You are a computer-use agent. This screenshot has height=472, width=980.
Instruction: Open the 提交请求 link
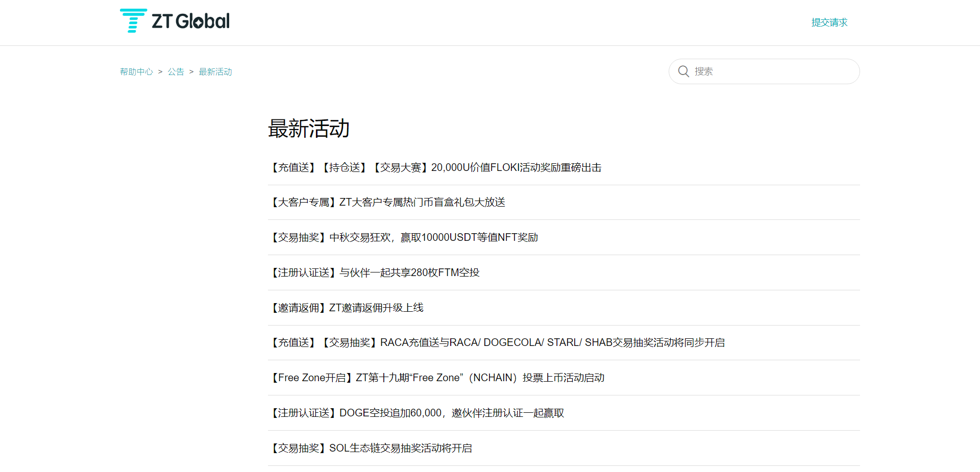point(829,22)
